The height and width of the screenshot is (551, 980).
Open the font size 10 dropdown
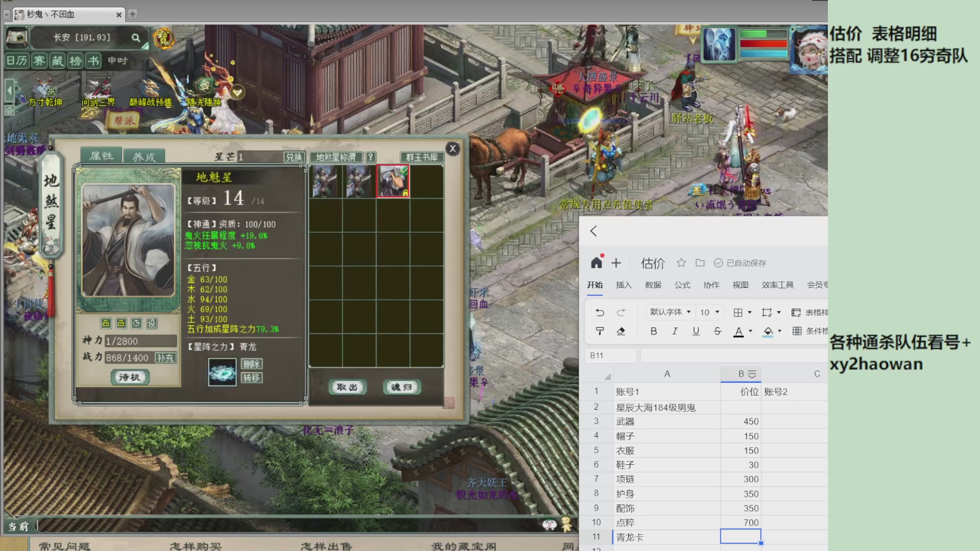(709, 312)
